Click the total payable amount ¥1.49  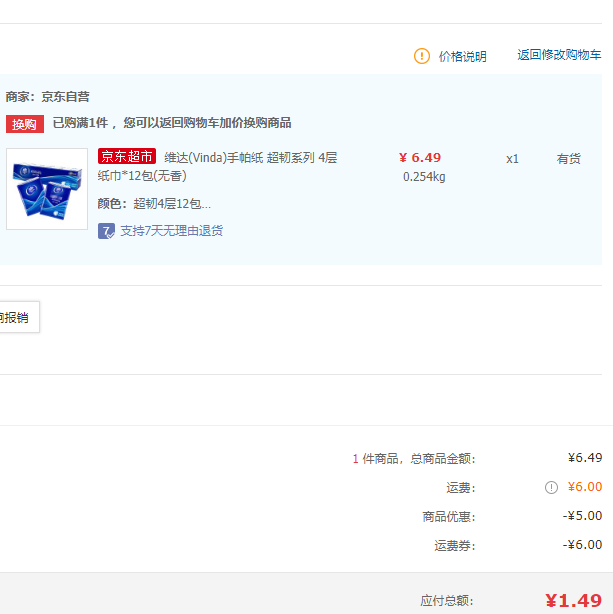[573, 600]
